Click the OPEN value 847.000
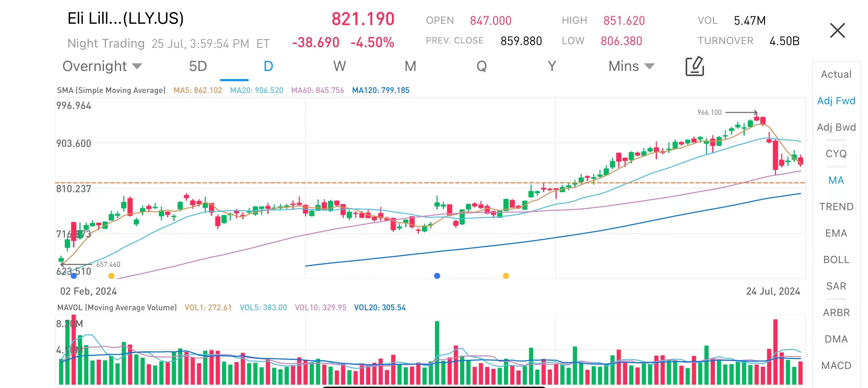The image size is (868, 388). click(x=490, y=21)
